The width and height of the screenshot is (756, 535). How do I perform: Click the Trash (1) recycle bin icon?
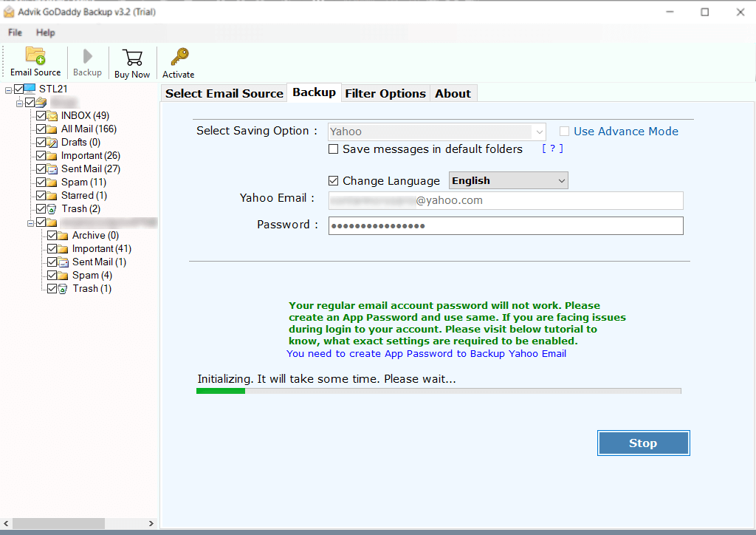click(x=63, y=288)
